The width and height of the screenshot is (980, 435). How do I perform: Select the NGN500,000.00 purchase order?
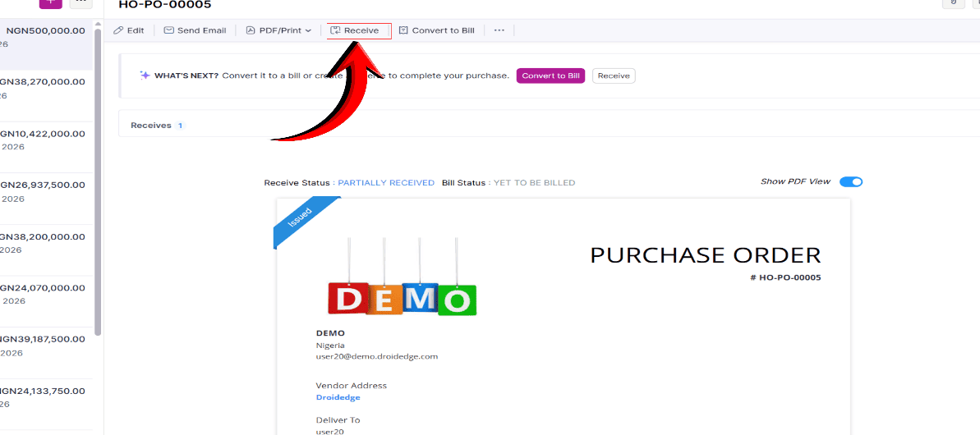[46, 43]
